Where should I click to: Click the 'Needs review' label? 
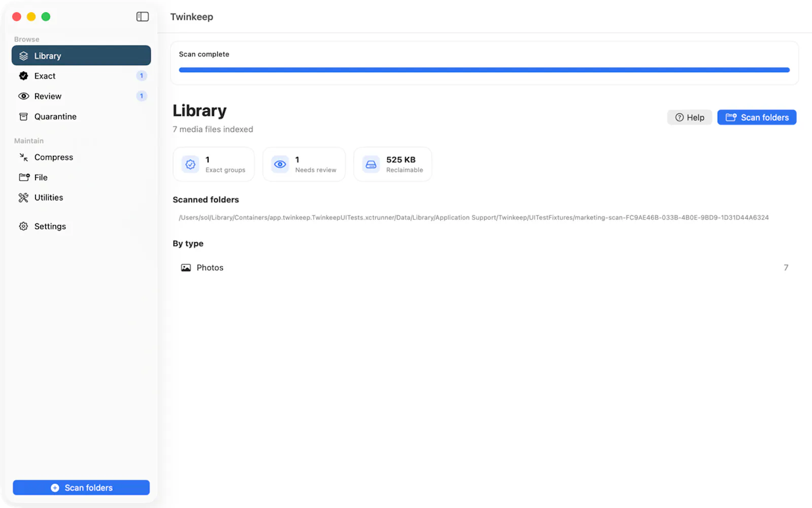[316, 170]
